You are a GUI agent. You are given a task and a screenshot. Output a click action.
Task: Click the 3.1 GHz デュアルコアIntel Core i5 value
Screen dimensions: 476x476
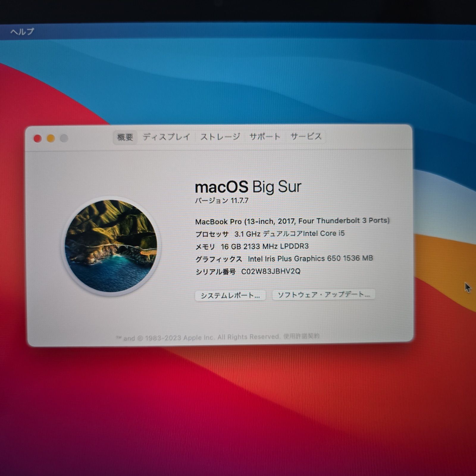pos(289,234)
